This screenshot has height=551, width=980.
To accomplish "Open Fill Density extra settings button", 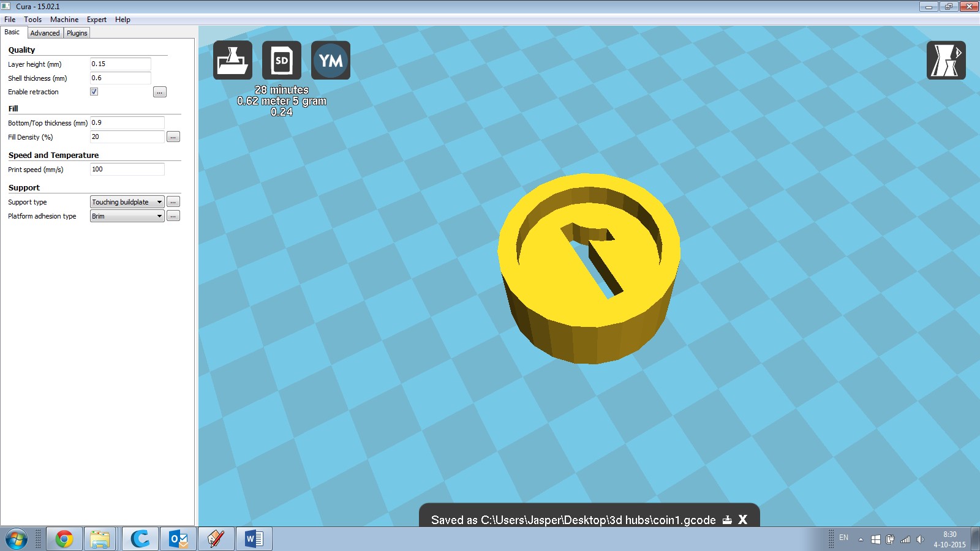I will pos(173,137).
